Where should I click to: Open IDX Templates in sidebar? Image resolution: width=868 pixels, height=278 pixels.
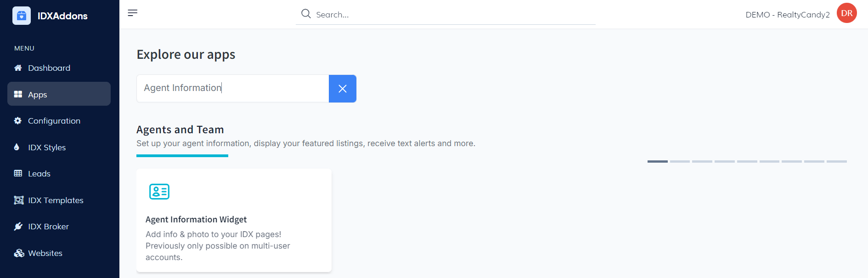[x=56, y=200]
